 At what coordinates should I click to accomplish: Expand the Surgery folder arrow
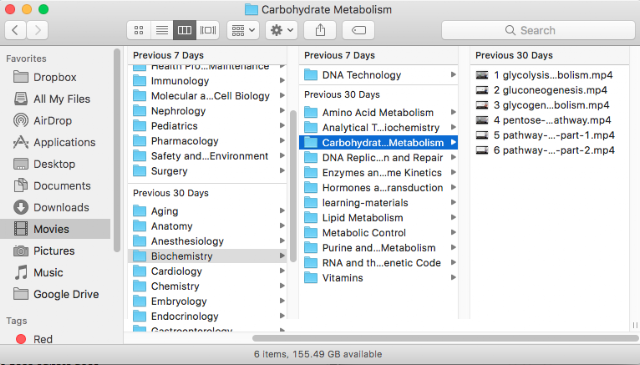[x=282, y=171]
